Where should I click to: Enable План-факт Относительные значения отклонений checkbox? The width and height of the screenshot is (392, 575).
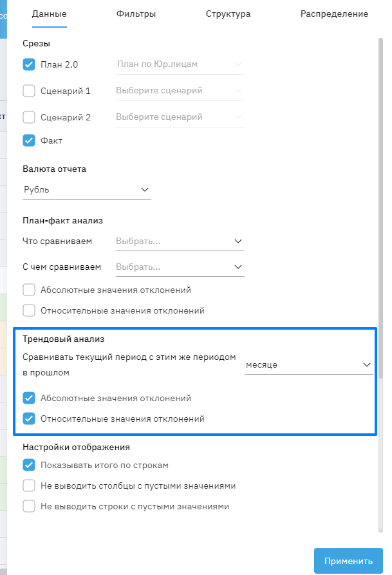pyautogui.click(x=29, y=310)
